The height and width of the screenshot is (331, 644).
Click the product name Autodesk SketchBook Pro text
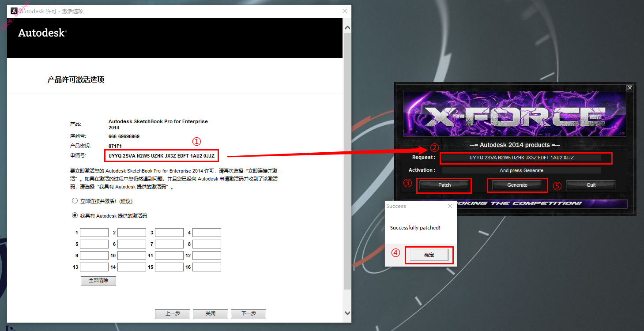[x=158, y=124]
